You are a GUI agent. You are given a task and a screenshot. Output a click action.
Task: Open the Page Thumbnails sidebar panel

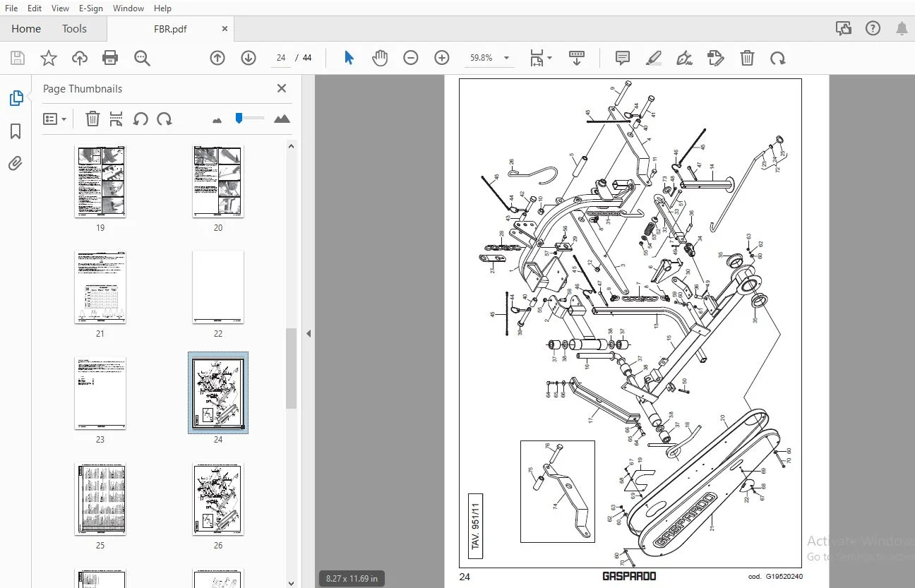[16, 98]
